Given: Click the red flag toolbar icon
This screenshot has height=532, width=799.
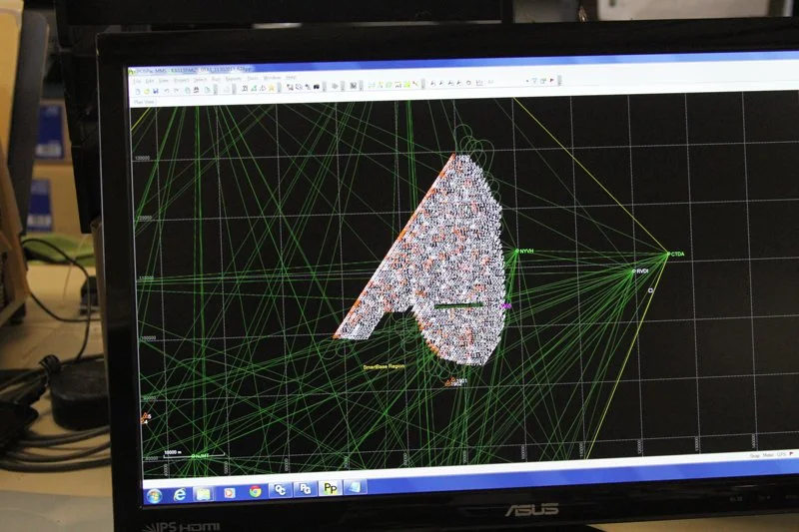Looking at the screenshot, I should [x=552, y=80].
